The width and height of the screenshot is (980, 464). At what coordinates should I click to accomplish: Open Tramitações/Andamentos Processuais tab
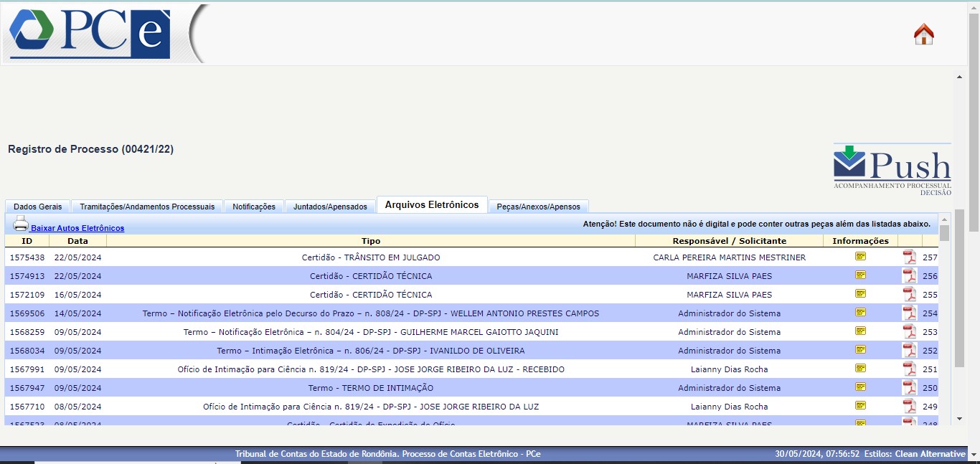147,207
